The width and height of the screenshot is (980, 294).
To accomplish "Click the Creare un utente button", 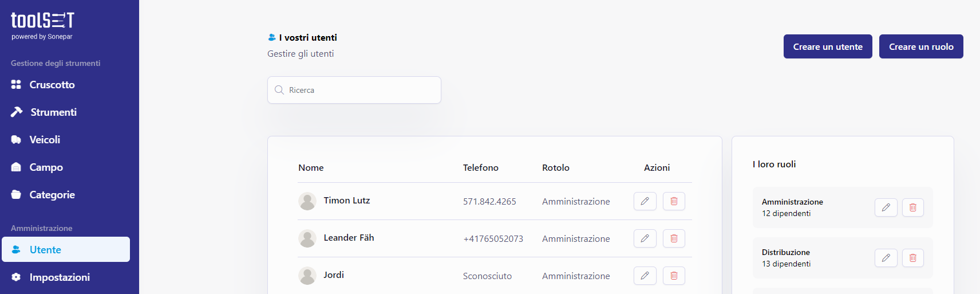I will [x=828, y=46].
